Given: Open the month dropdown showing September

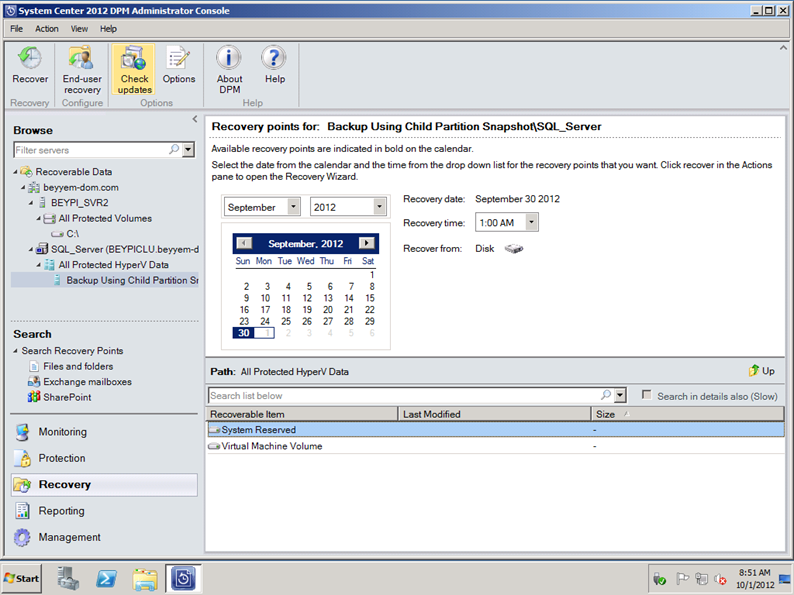Looking at the screenshot, I should [293, 207].
